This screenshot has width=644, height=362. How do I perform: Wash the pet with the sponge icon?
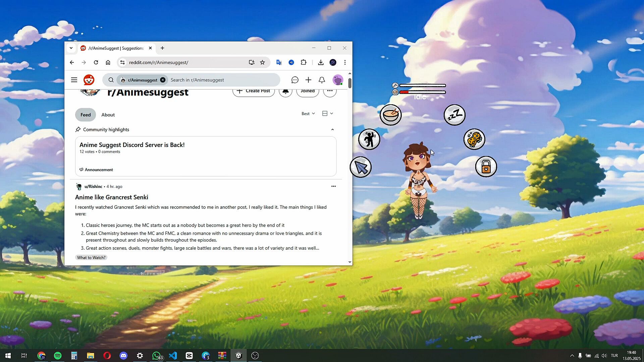(474, 139)
